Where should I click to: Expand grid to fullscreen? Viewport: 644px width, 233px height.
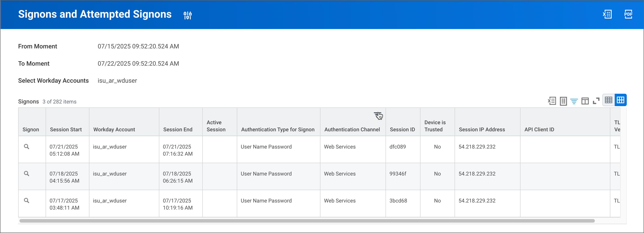pyautogui.click(x=596, y=101)
